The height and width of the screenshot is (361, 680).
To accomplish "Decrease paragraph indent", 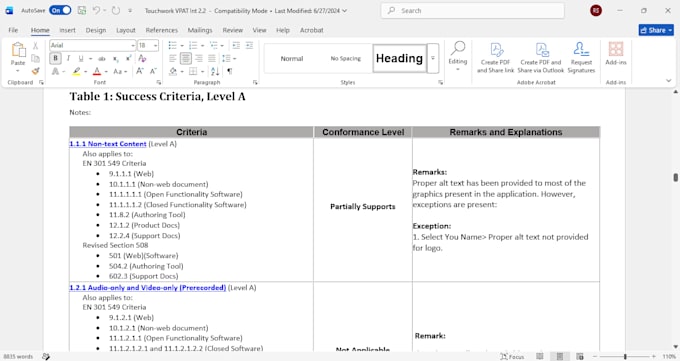I will 236,45.
